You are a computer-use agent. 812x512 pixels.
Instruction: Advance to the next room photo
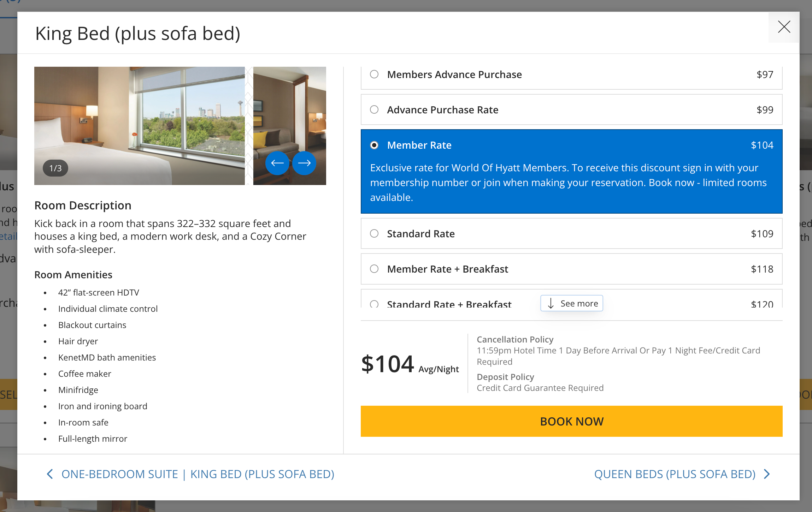(x=304, y=163)
